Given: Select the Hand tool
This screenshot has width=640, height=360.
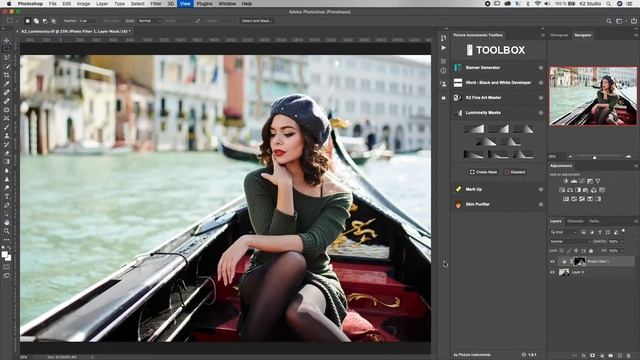Looking at the screenshot, I should [7, 222].
